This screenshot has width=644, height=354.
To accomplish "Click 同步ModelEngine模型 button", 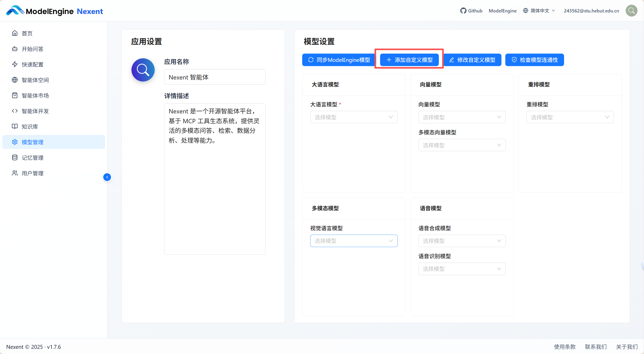I will click(339, 60).
